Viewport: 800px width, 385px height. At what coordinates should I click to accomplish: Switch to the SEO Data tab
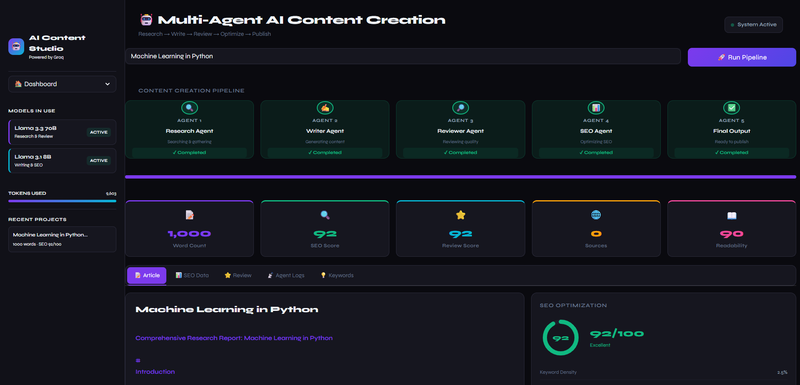tap(192, 275)
